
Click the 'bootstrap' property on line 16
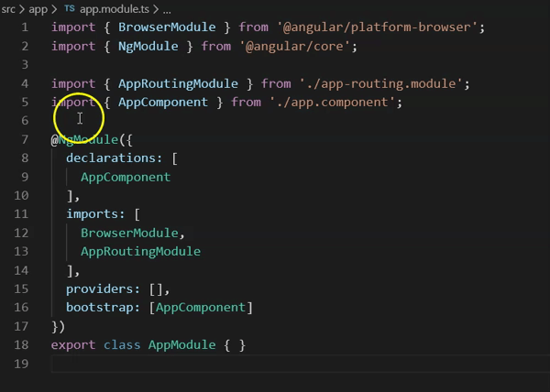100,308
